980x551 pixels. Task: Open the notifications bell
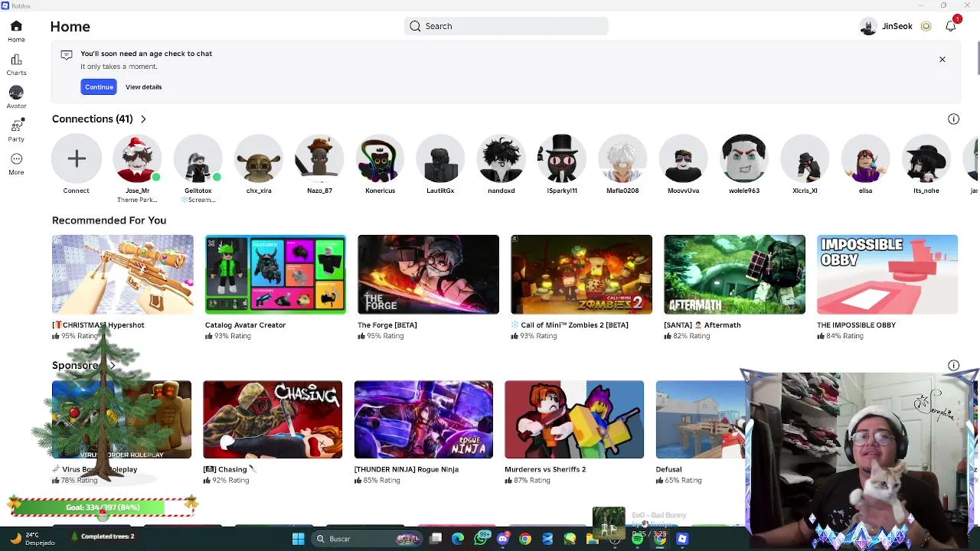[x=951, y=26]
